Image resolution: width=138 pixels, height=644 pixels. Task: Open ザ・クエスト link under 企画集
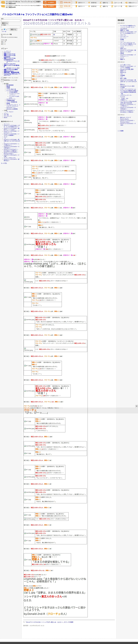point(10,112)
